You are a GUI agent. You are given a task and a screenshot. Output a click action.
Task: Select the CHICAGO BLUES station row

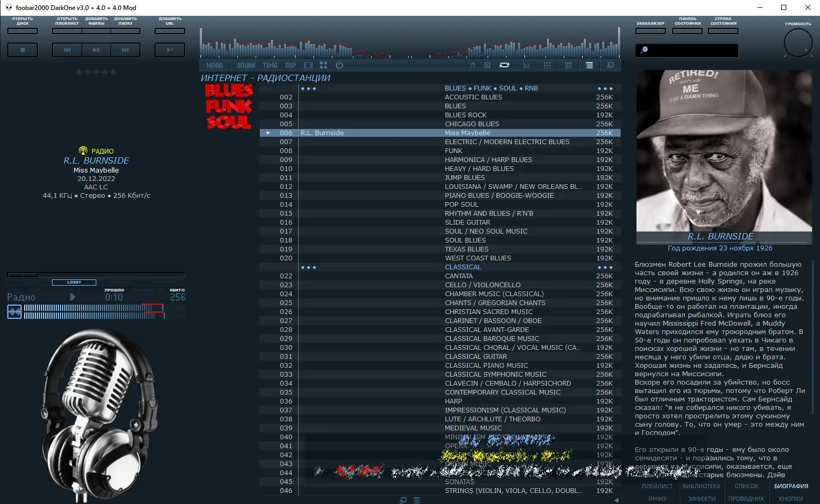pyautogui.click(x=471, y=124)
